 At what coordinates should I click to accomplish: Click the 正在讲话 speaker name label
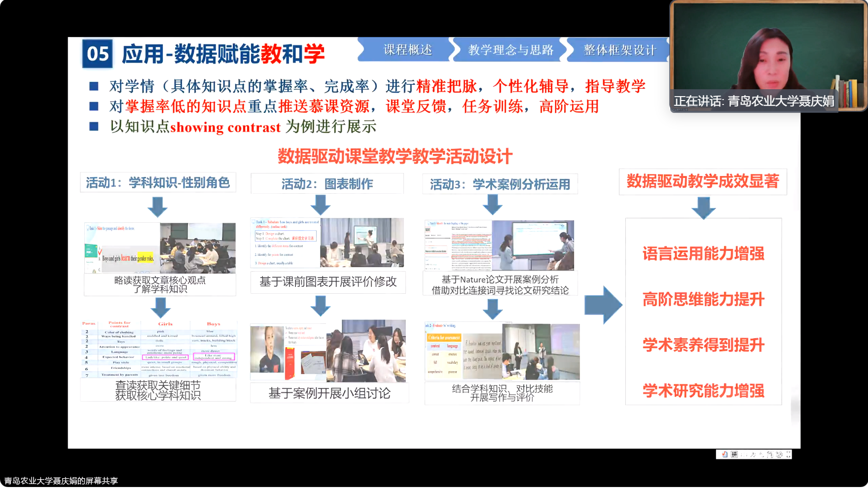(x=754, y=101)
